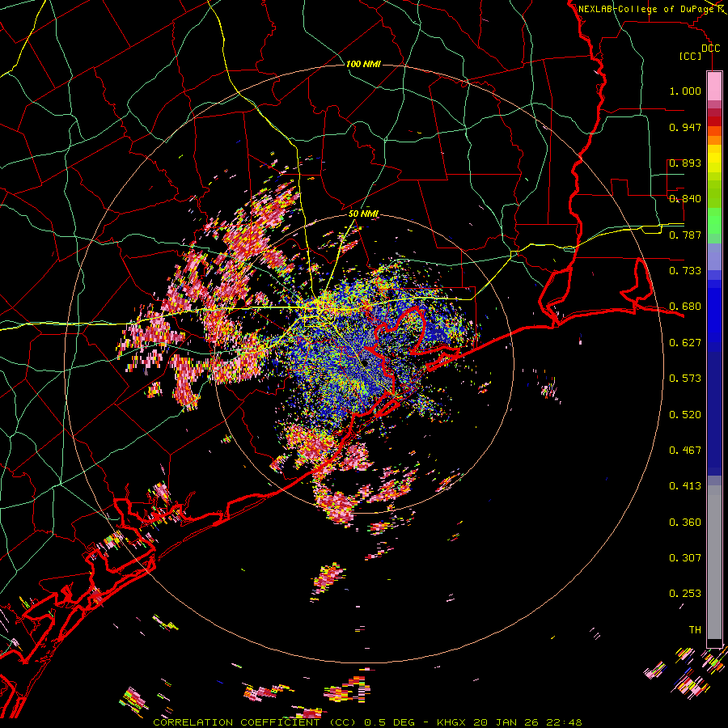This screenshot has height=728, width=728.
Task: Click the 100 NMI range ring label
Action: (x=363, y=64)
